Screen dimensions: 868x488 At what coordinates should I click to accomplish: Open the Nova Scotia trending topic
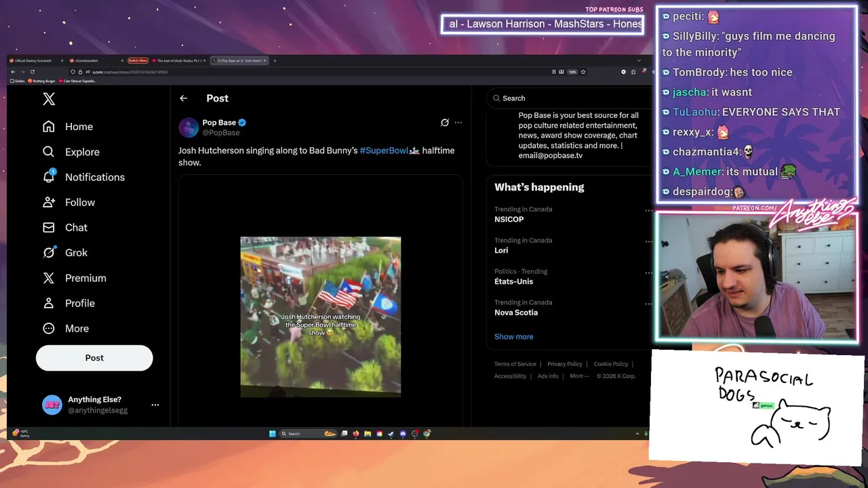coord(516,312)
